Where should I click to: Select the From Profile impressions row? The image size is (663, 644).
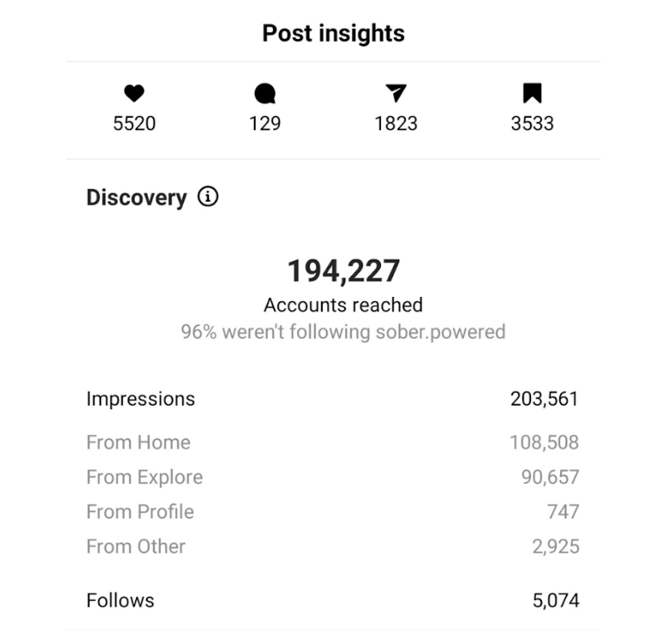pos(333,512)
